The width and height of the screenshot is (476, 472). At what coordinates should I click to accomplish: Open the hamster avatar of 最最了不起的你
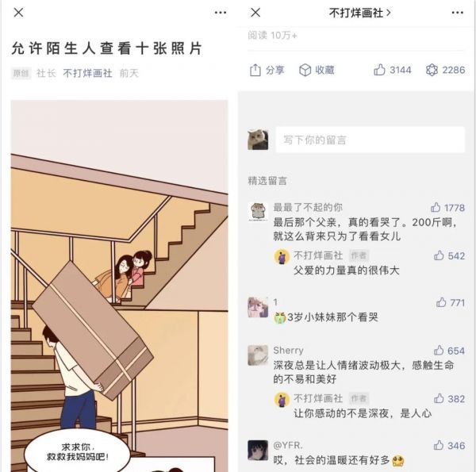click(x=258, y=212)
